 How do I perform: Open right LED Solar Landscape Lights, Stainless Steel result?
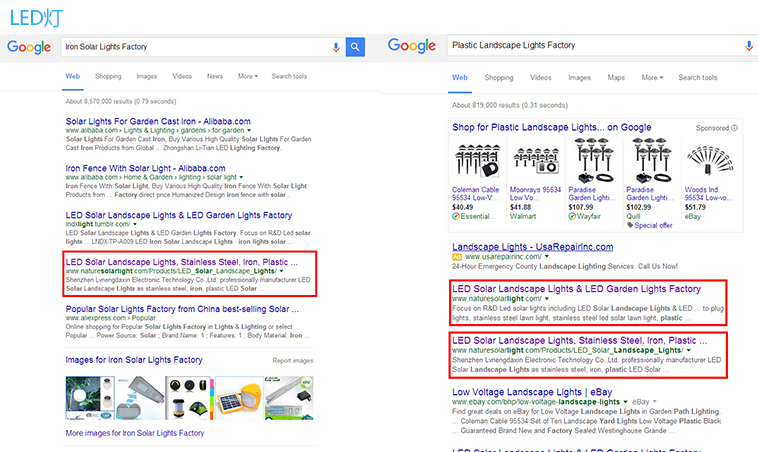pyautogui.click(x=580, y=340)
